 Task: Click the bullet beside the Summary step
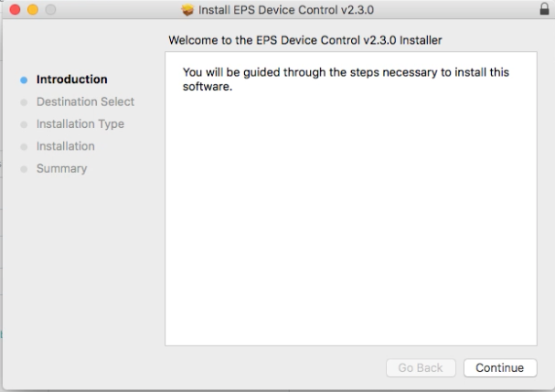click(23, 169)
